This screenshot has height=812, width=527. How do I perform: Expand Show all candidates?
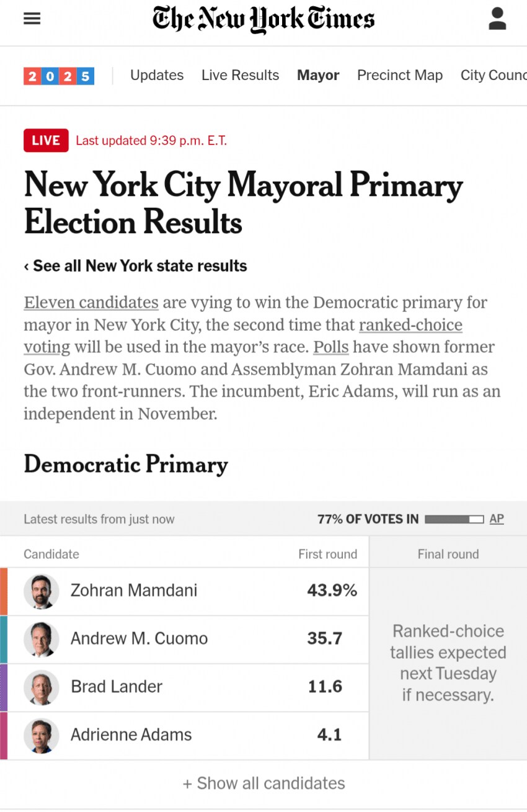tap(263, 783)
